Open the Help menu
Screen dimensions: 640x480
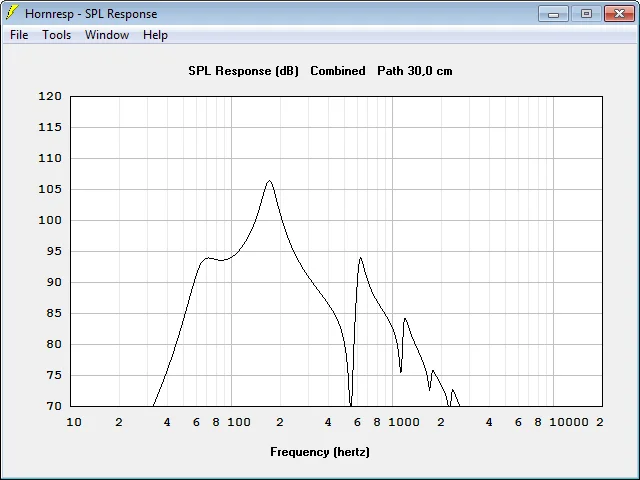(x=155, y=35)
